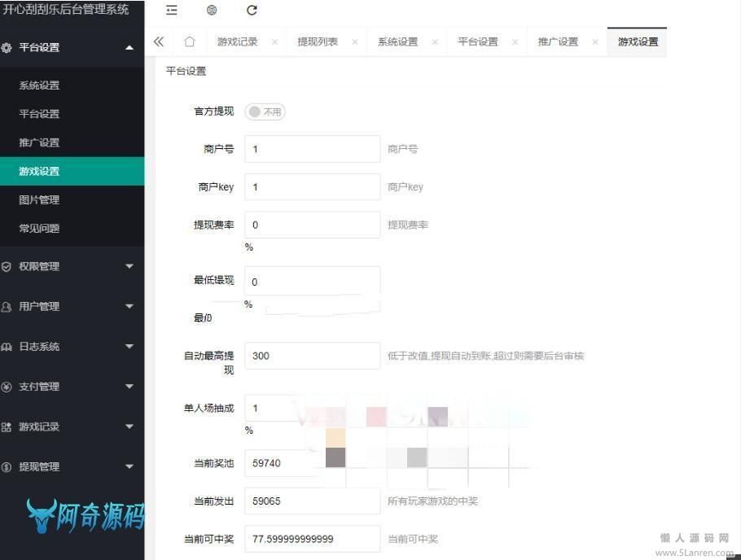Expand the 日志系统 sidebar menu
Screen dimensions: 741x560
72,347
